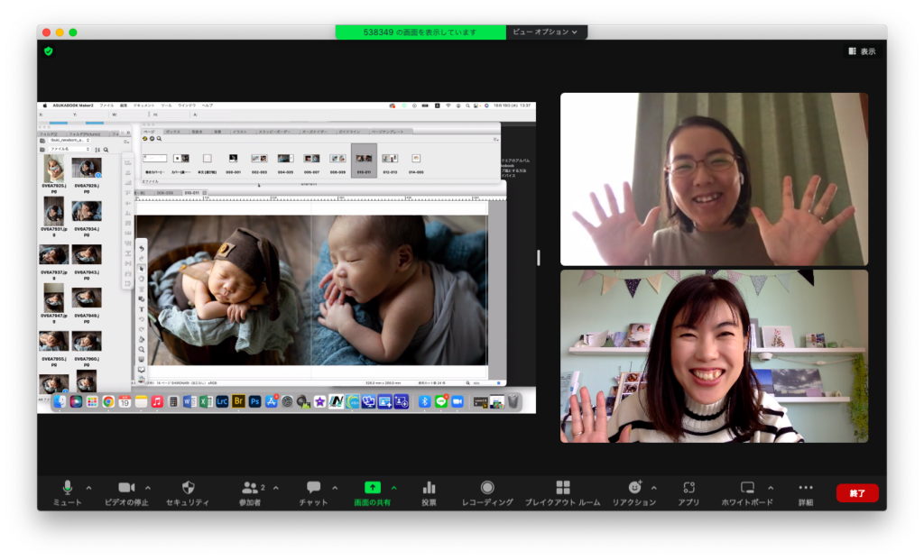
Task: Open the View layout button at top right
Action: click(x=862, y=51)
